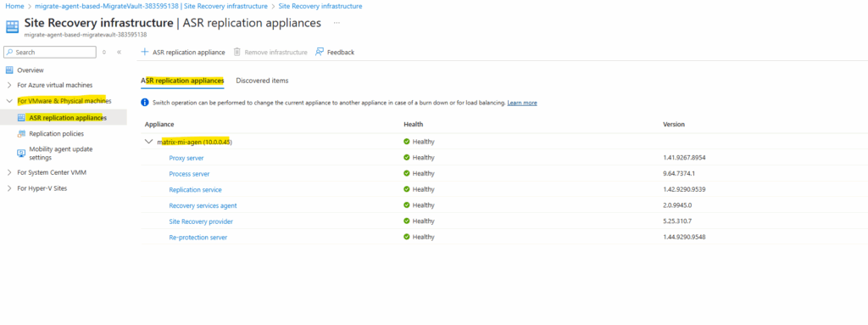Open the Site Recovery provider link
The height and width of the screenshot is (325, 868).
coord(201,221)
